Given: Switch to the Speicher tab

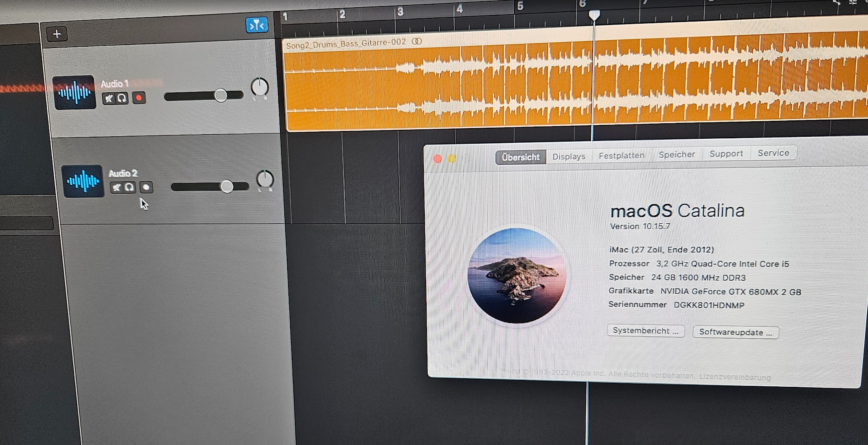Looking at the screenshot, I should coord(677,155).
